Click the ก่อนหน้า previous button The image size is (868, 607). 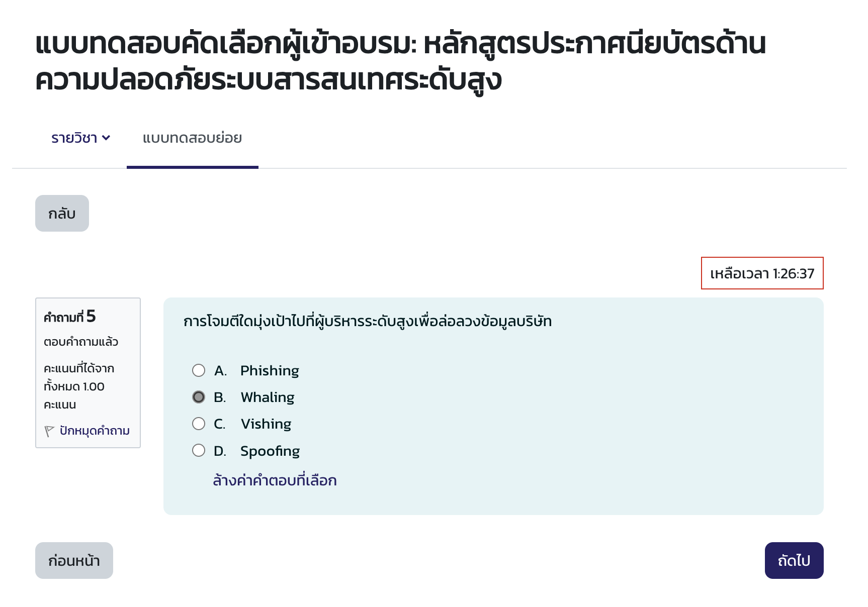coord(73,560)
